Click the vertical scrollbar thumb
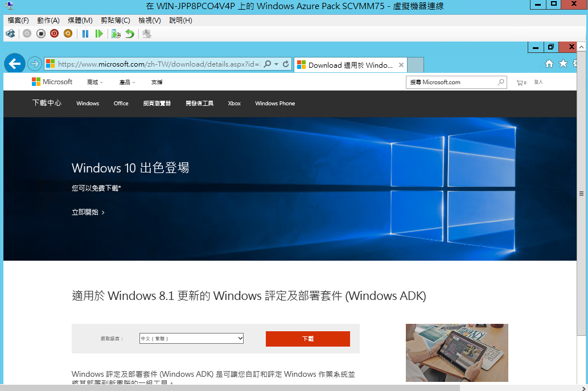Image resolution: width=588 pixels, height=391 pixels. (x=581, y=194)
